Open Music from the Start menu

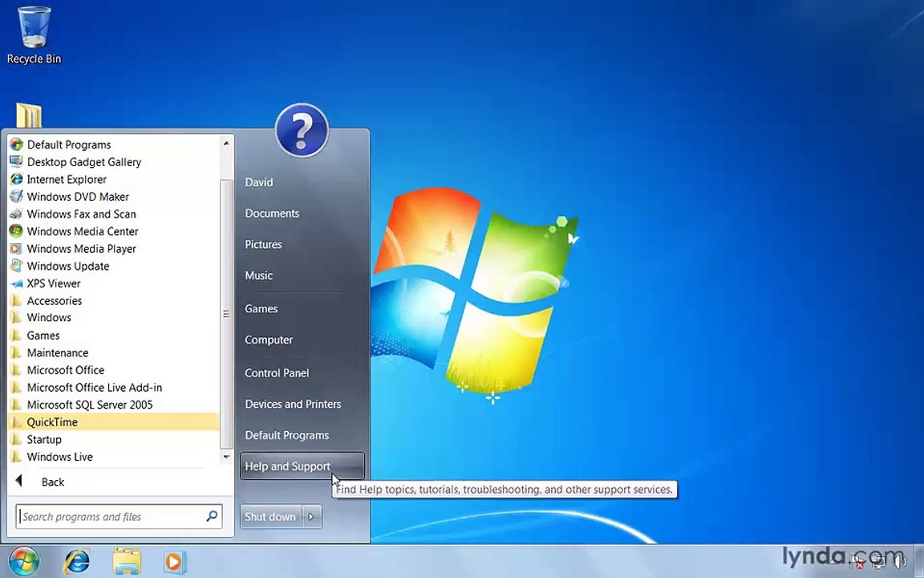tap(258, 275)
